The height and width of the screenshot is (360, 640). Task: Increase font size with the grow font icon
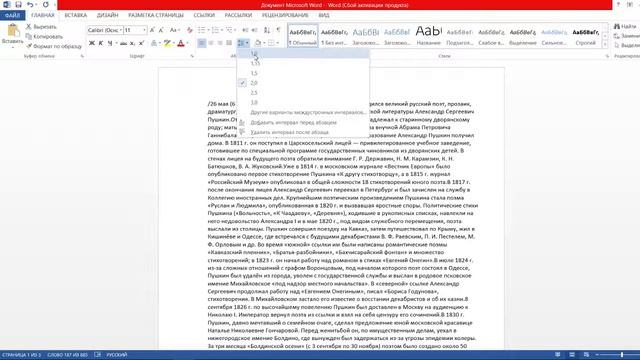point(152,30)
